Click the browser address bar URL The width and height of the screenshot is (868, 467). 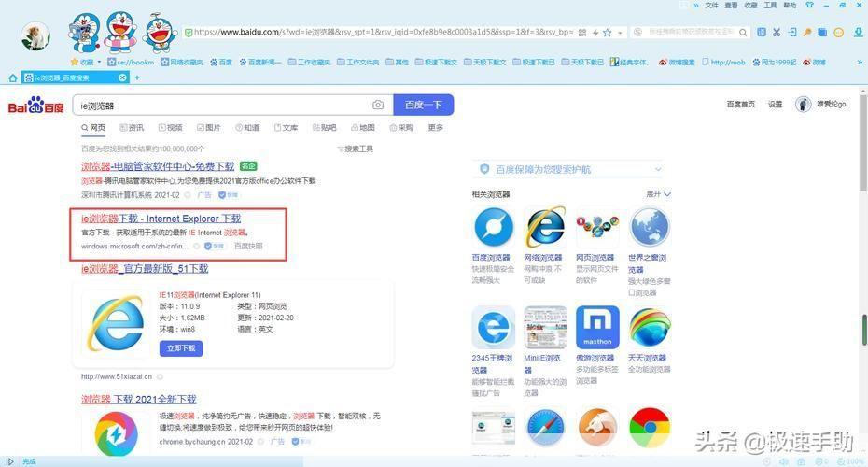pyautogui.click(x=385, y=33)
